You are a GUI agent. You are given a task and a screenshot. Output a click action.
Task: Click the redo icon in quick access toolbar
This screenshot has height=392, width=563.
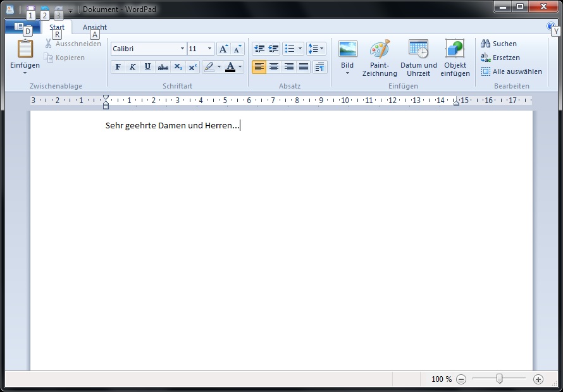click(x=59, y=9)
